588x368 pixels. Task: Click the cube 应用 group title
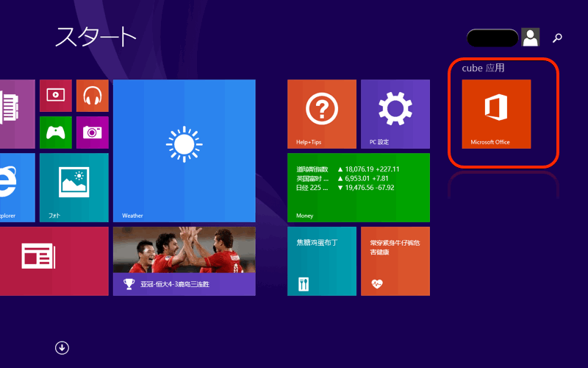point(483,68)
